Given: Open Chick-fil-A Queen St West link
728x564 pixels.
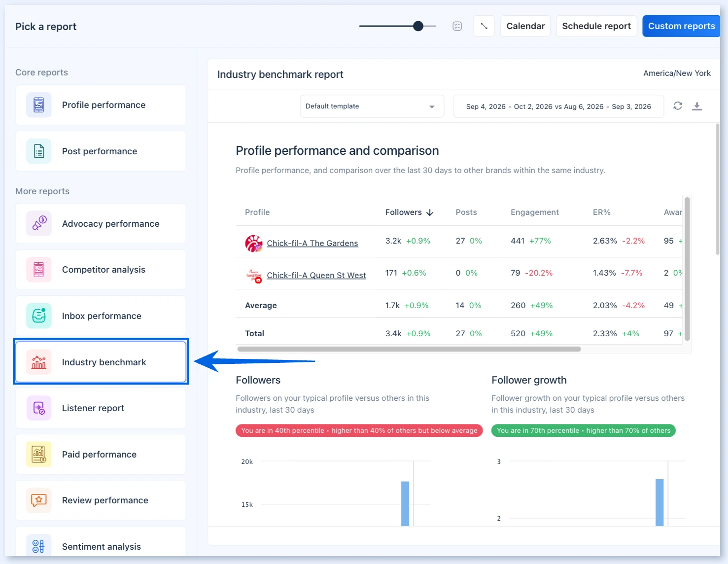Looking at the screenshot, I should pos(316,275).
